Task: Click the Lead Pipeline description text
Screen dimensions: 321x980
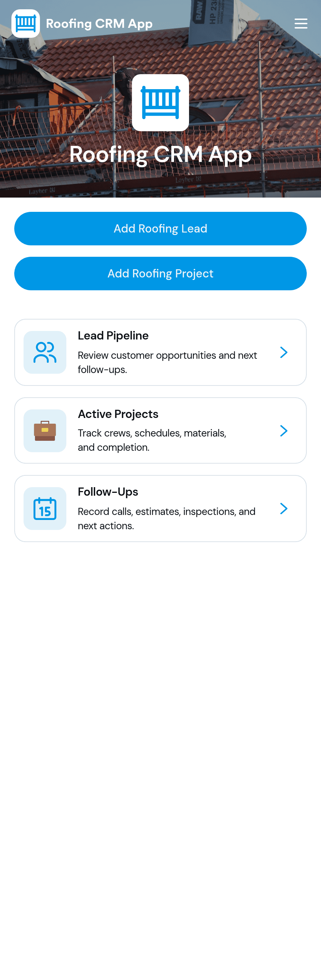Action: 167,362
